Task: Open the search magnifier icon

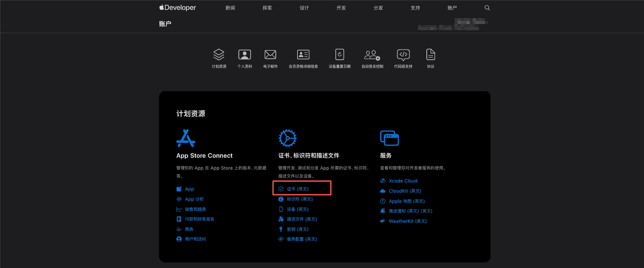Action: (x=487, y=8)
